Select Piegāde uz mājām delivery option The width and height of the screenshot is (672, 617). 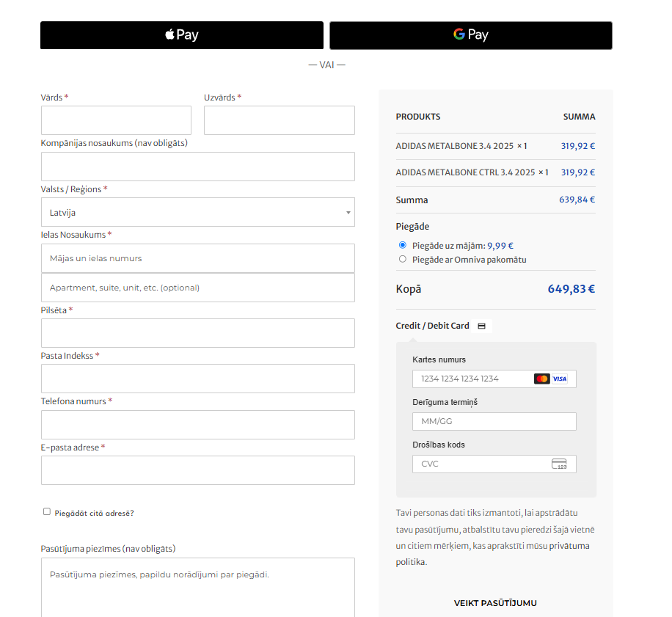point(402,245)
